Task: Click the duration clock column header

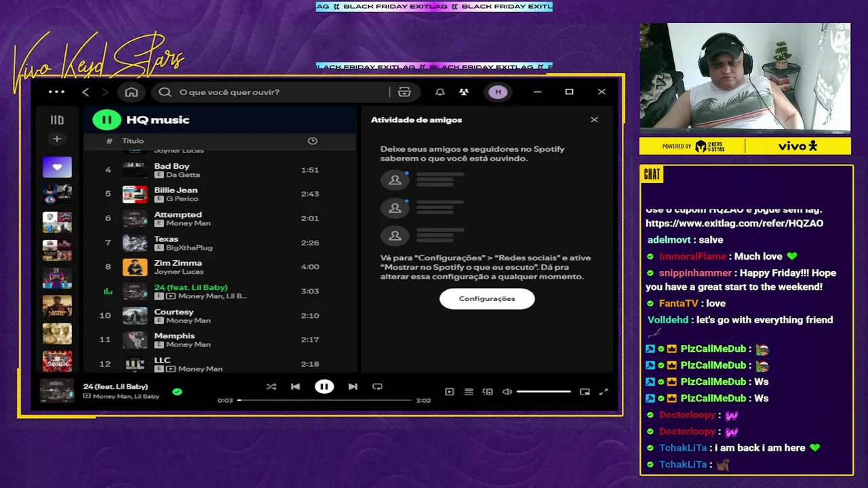Action: (313, 141)
